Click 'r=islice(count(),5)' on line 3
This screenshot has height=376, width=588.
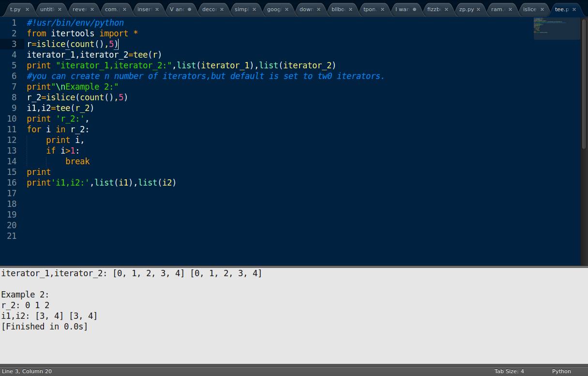coord(73,44)
